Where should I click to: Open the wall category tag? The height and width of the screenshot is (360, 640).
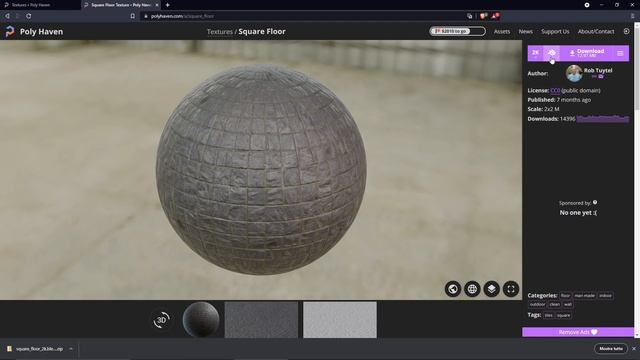[x=568, y=304]
